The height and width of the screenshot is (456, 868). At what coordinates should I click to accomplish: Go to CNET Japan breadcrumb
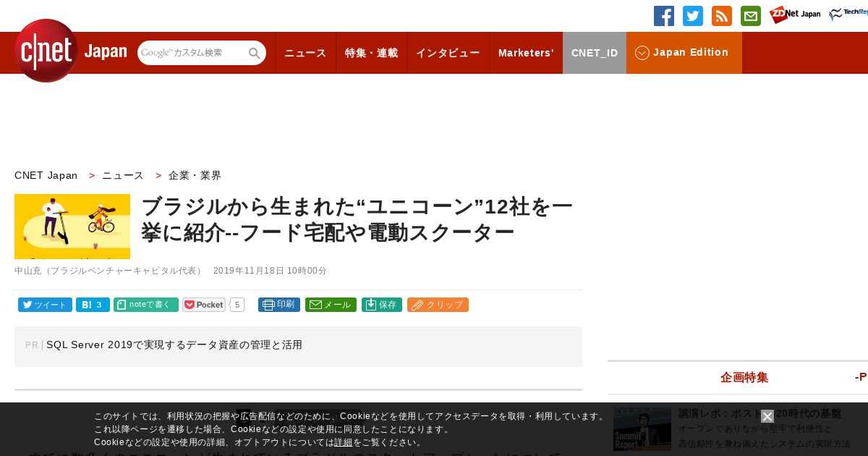[x=46, y=175]
